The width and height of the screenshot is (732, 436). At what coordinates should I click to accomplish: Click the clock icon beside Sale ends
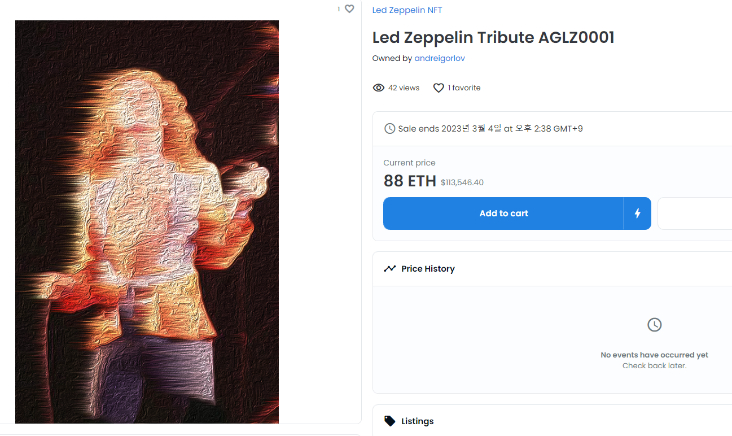389,128
